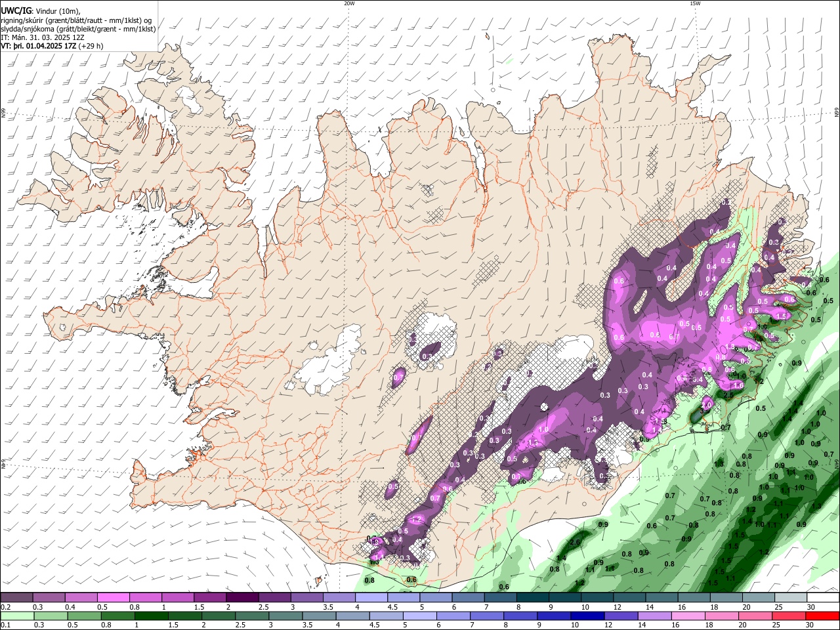The width and height of the screenshot is (840, 630).
Task: Select the rain legend swatch between 0.3 and 0.5
Action: [50, 616]
